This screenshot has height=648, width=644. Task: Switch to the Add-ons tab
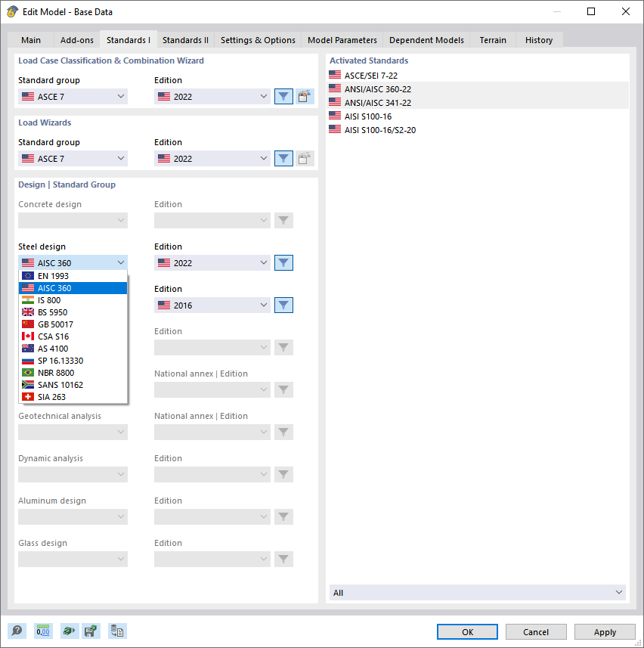coord(77,40)
